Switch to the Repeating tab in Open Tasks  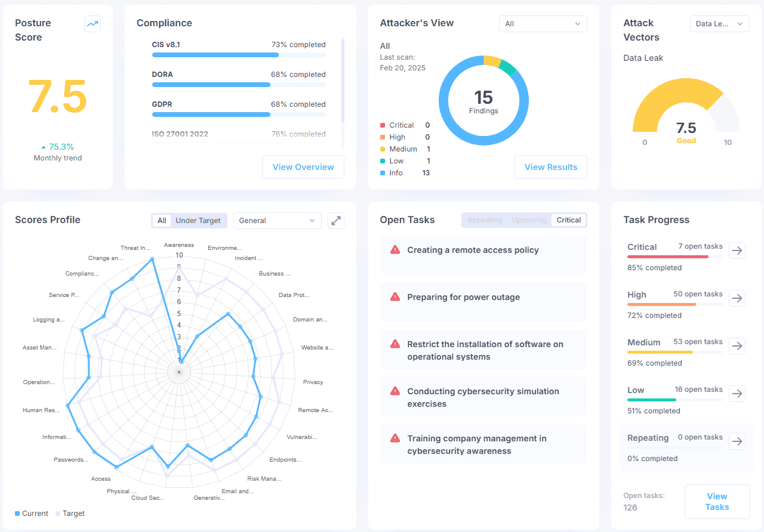pyautogui.click(x=485, y=220)
